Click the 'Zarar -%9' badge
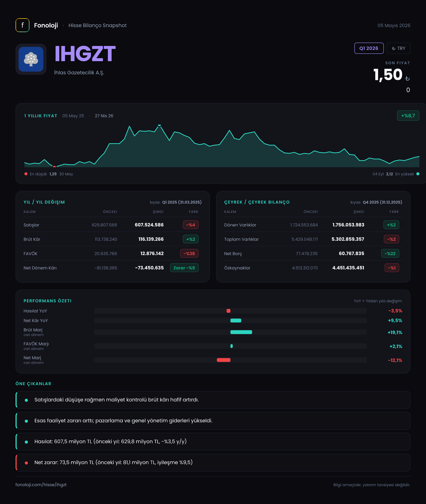 [x=184, y=268]
